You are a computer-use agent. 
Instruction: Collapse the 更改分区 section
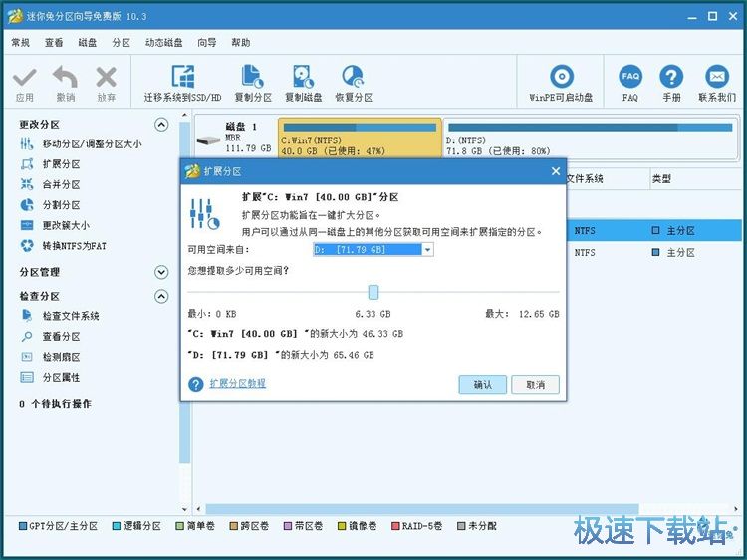pos(161,125)
